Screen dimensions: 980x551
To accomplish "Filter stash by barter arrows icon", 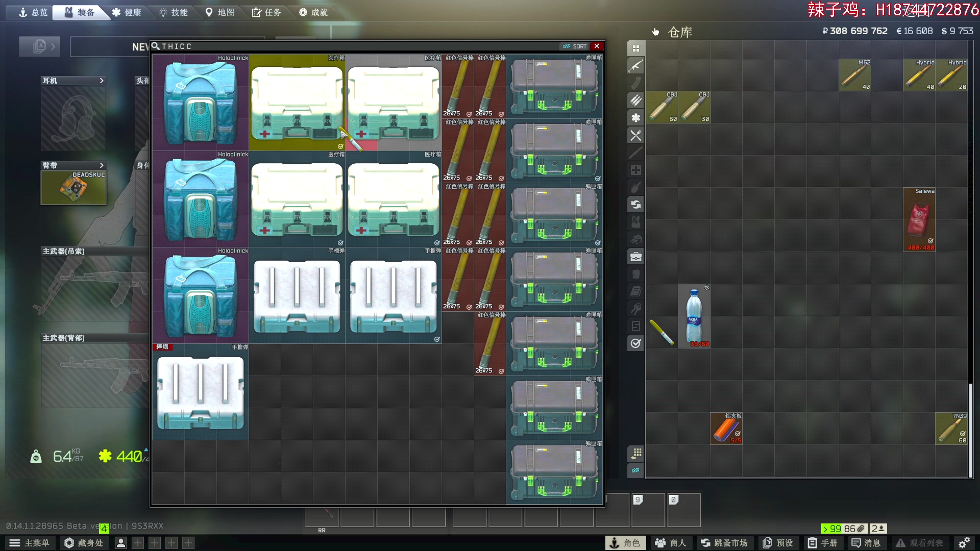I will point(635,205).
